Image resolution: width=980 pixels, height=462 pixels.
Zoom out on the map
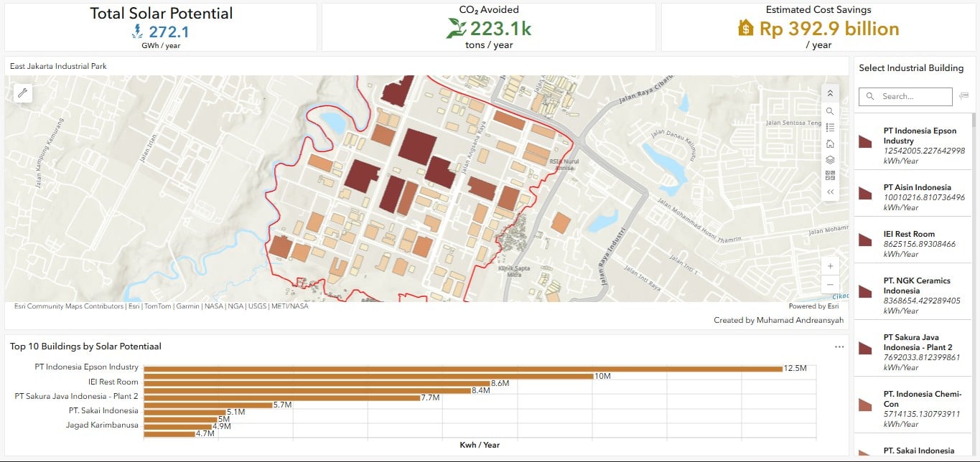click(x=830, y=284)
